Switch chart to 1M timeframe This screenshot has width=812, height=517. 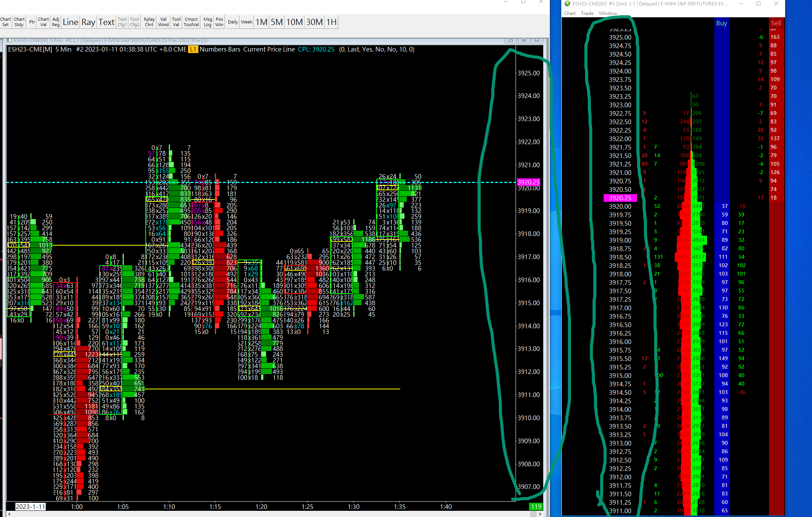pyautogui.click(x=261, y=22)
